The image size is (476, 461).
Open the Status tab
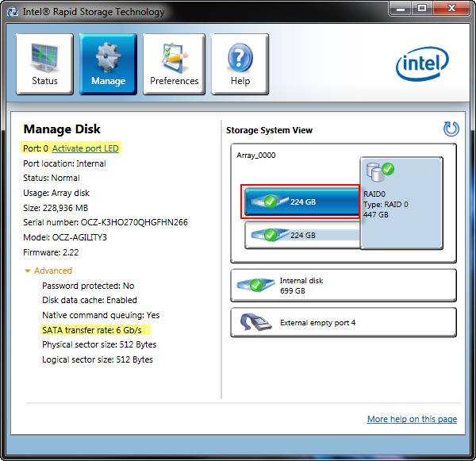tap(44, 64)
